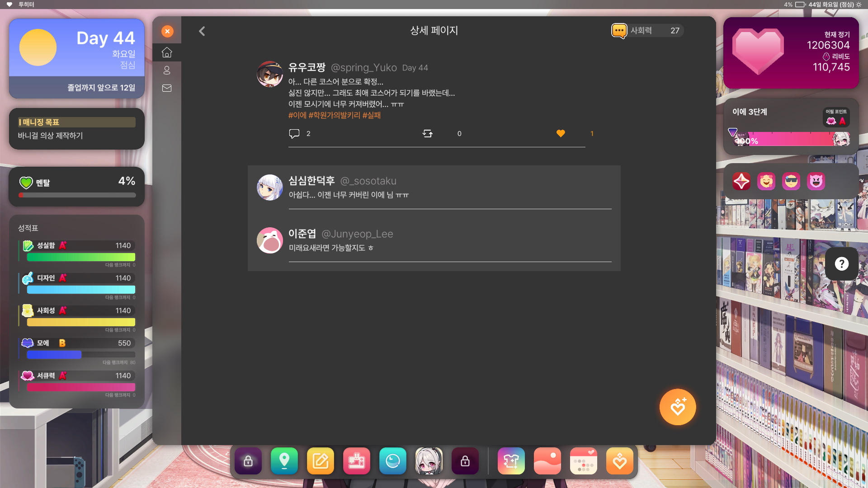
Task: Open the yellow note editor dock app
Action: [x=321, y=461]
